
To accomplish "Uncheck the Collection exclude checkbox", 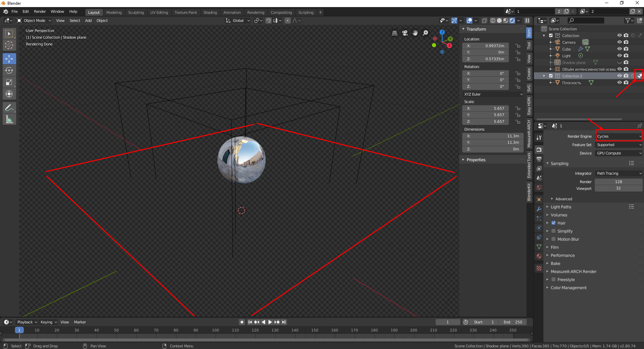I will [551, 36].
